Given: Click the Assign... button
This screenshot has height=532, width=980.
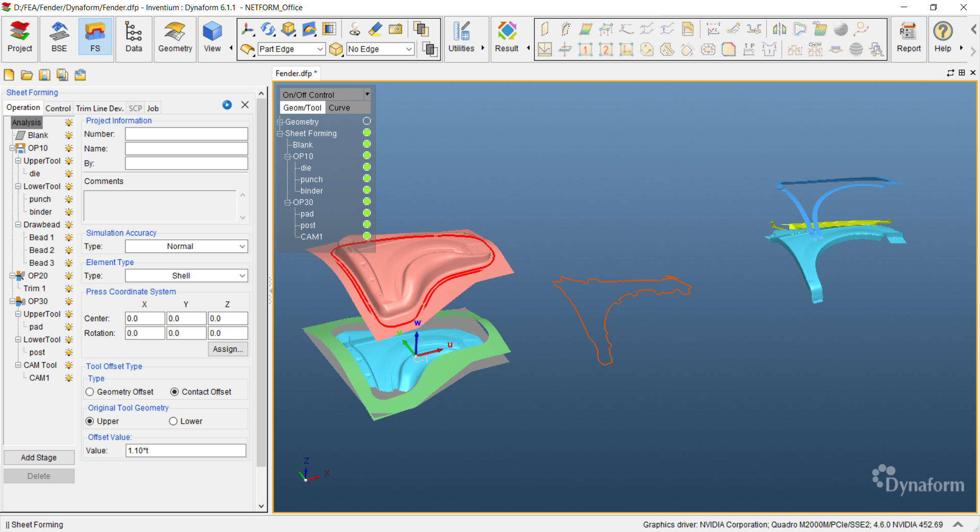Looking at the screenshot, I should 228,349.
